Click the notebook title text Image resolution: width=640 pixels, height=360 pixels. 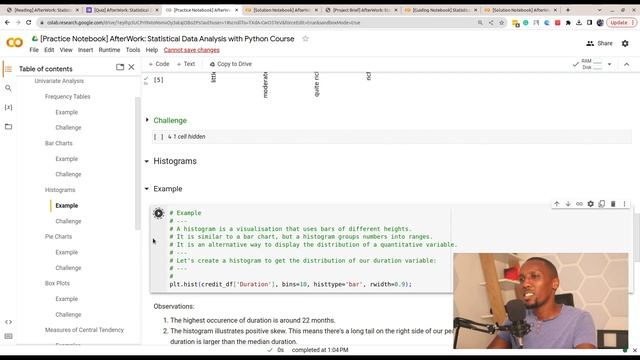coord(167,39)
